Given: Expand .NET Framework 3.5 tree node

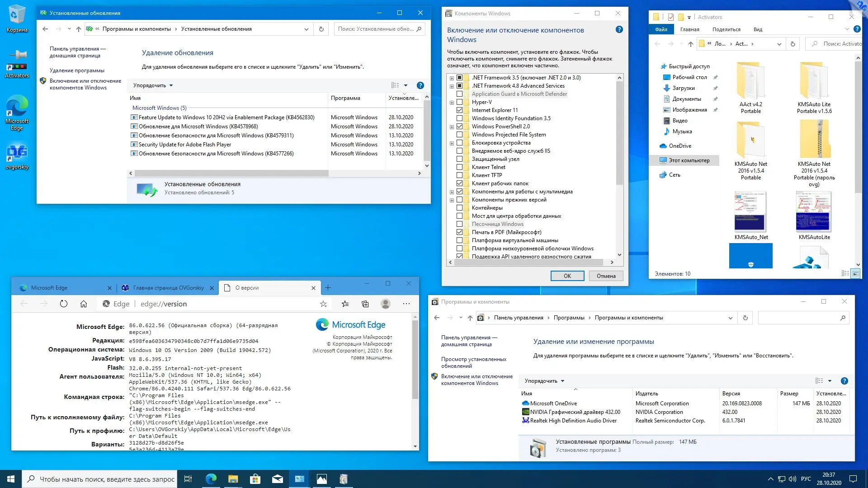Looking at the screenshot, I should 452,78.
